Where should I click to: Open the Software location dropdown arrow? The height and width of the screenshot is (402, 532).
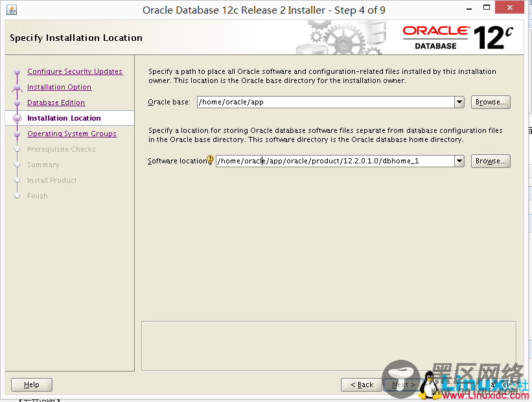459,161
